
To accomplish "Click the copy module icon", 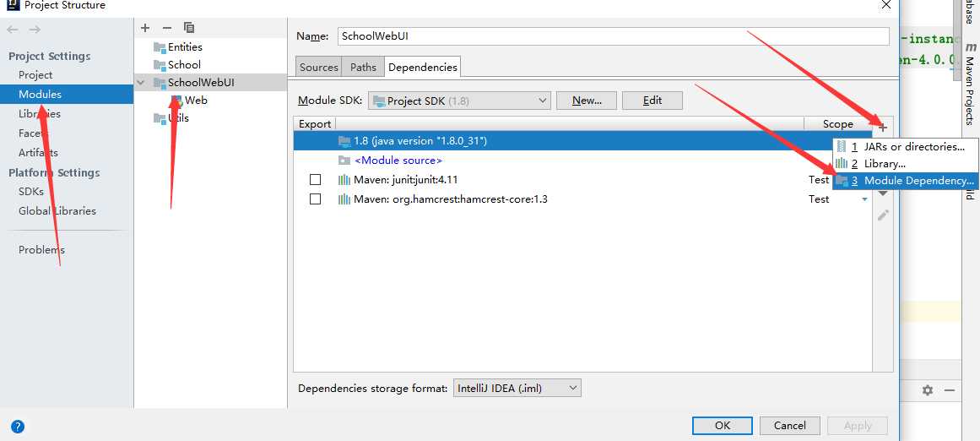I will click(x=189, y=28).
